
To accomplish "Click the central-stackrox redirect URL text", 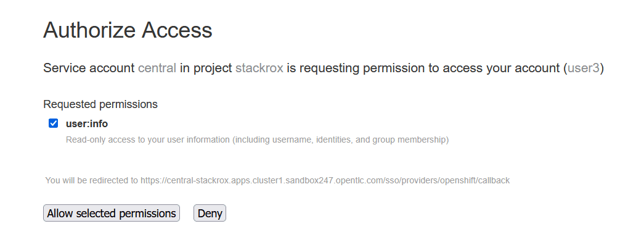I will [325, 180].
